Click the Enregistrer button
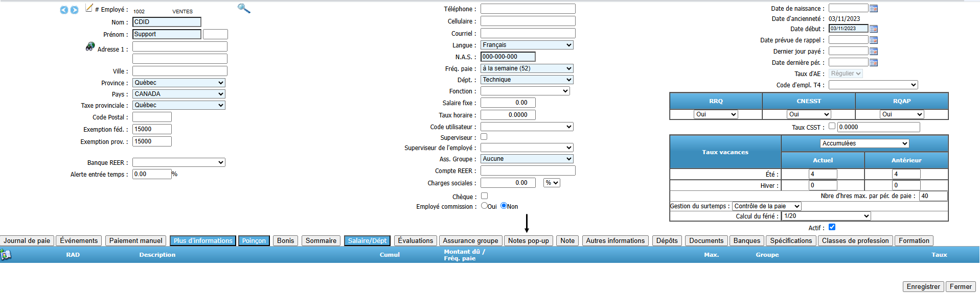 (x=923, y=286)
